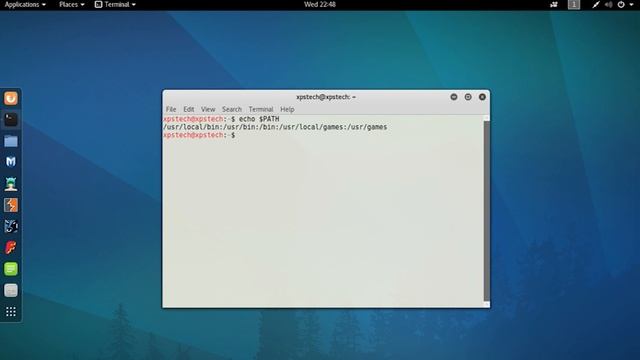Open the volume speaker icon in the system tray
Image resolution: width=640 pixels, height=360 pixels.
point(609,4)
